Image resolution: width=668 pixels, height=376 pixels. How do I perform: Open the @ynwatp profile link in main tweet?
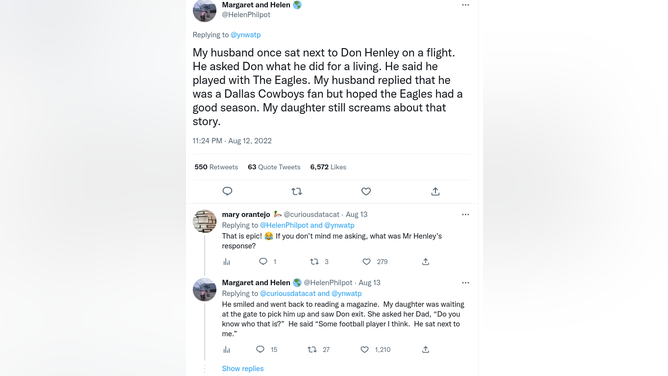click(x=245, y=35)
